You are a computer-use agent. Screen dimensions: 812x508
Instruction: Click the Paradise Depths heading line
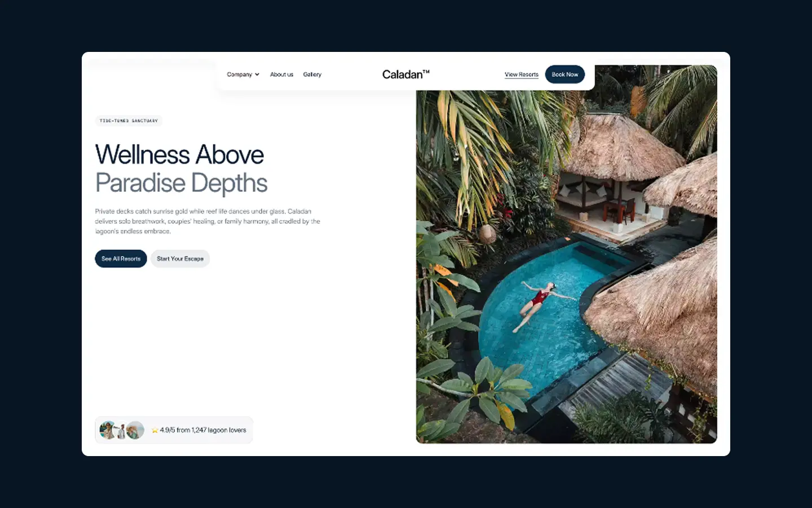click(181, 183)
